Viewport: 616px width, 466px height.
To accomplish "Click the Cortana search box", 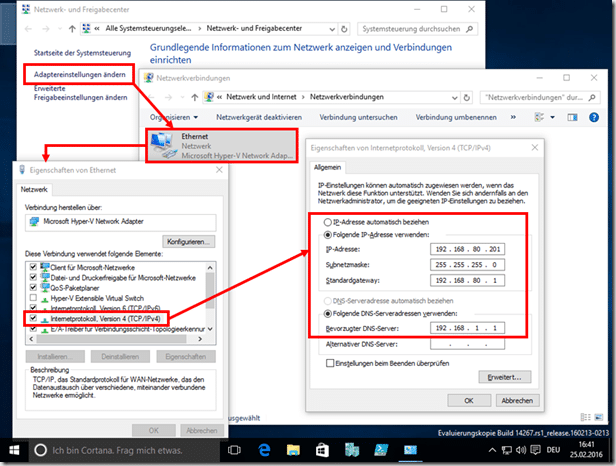I will (x=123, y=450).
